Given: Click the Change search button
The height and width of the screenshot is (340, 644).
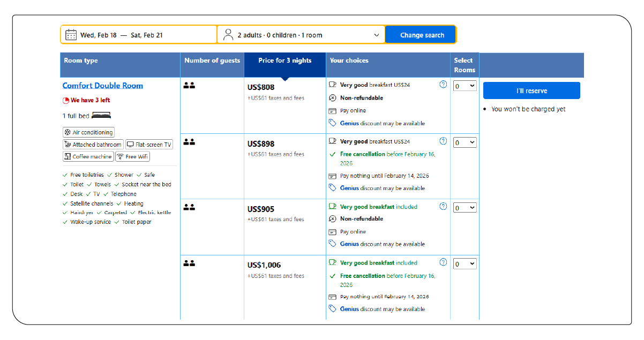Looking at the screenshot, I should coord(421,34).
